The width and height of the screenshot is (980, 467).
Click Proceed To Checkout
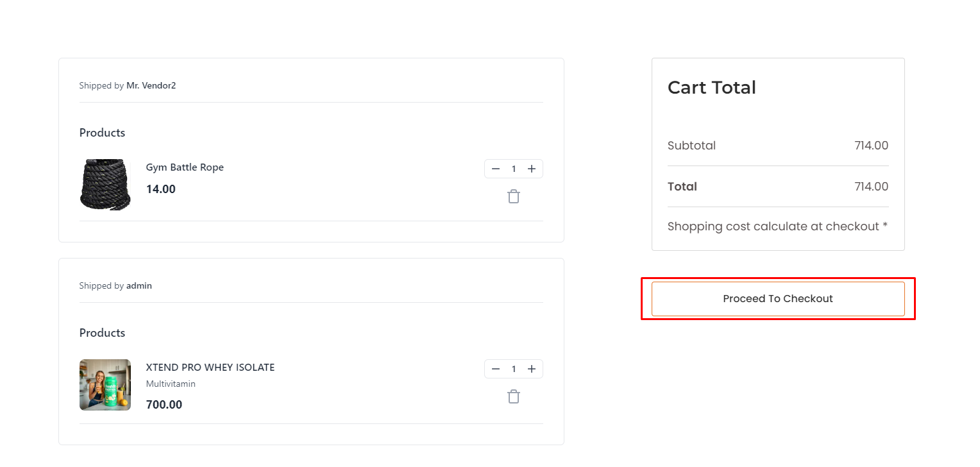click(x=778, y=298)
